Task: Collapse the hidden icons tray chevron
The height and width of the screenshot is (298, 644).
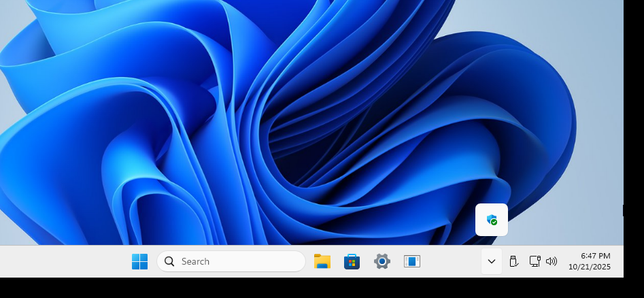Action: pyautogui.click(x=492, y=261)
